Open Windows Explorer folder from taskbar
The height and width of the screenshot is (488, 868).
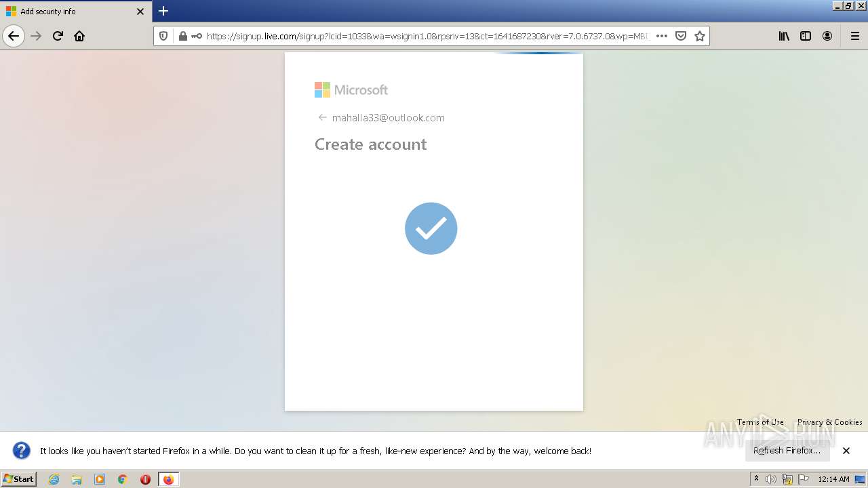tap(77, 479)
